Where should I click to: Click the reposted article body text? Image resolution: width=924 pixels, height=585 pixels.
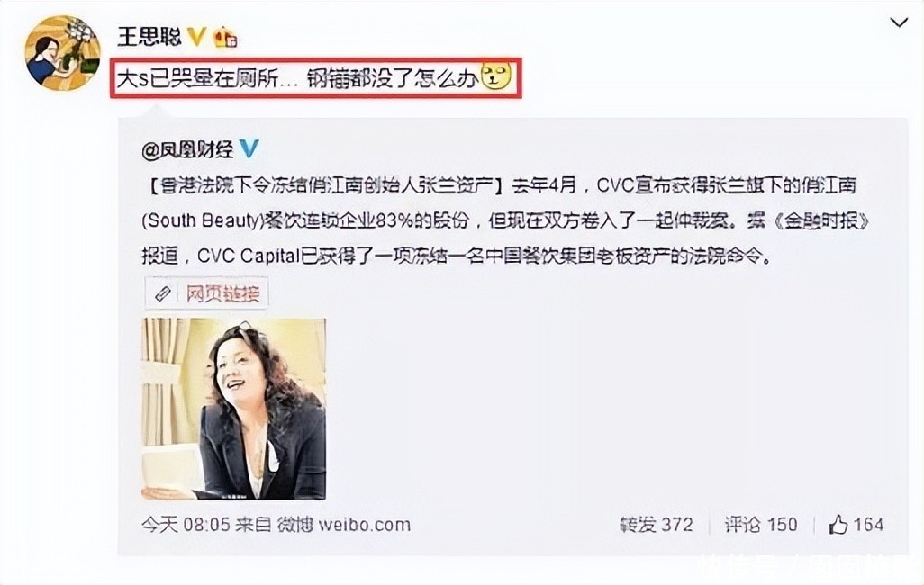pos(506,220)
